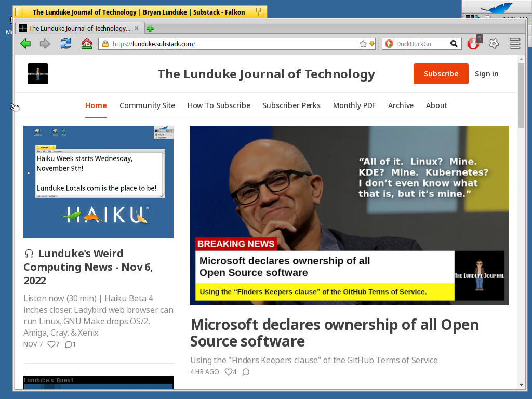Open the Community Site tab
The height and width of the screenshot is (399, 532).
click(147, 105)
